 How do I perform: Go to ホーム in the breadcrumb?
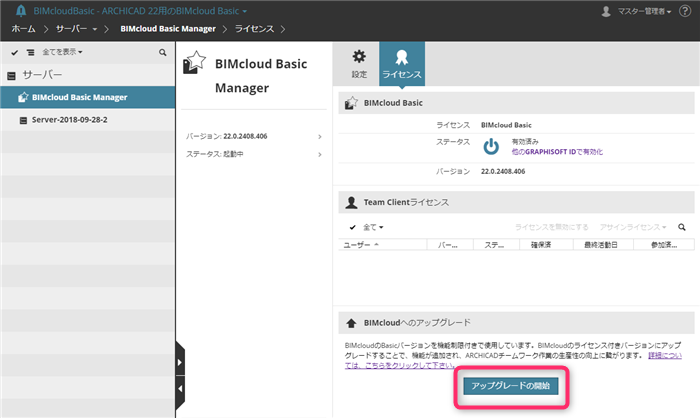23,29
